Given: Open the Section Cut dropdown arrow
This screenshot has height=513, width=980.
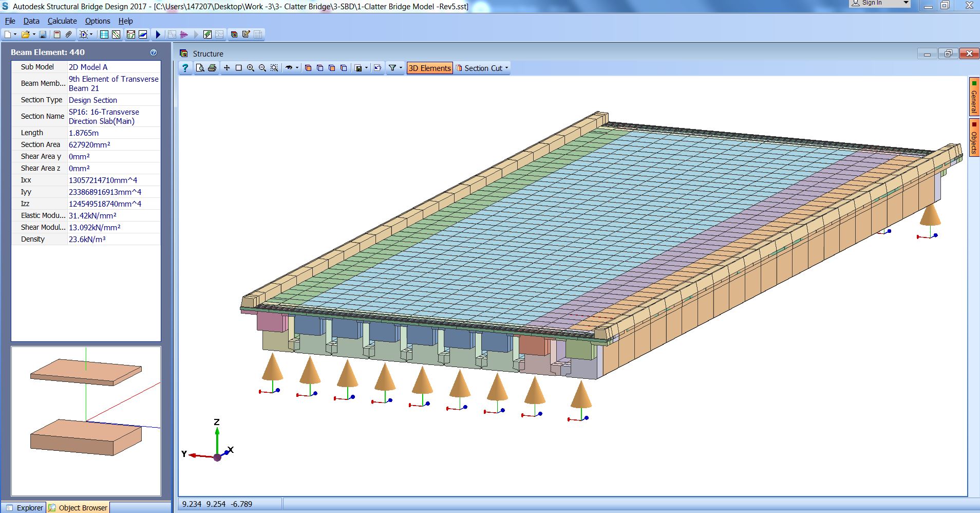Looking at the screenshot, I should [x=506, y=67].
